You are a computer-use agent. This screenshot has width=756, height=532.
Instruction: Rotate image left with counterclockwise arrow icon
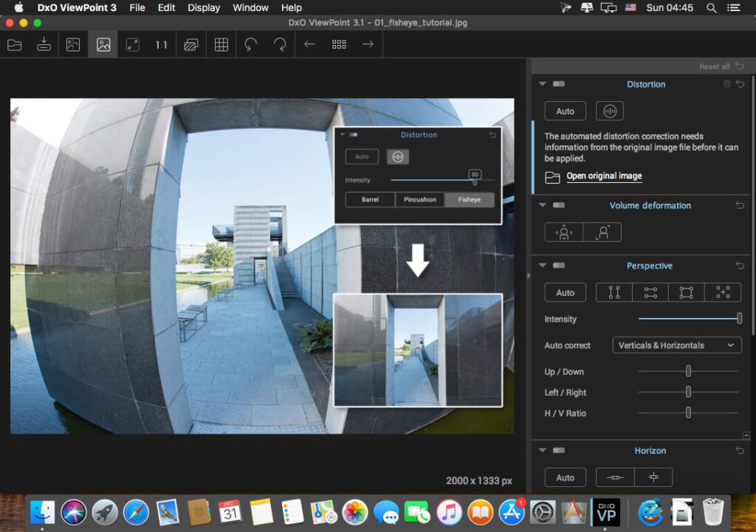(x=250, y=45)
